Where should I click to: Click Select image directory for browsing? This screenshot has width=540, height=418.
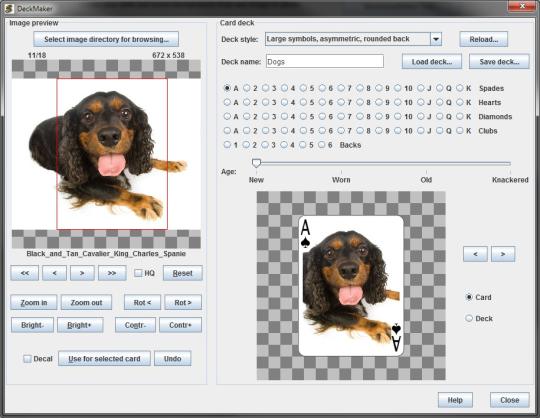click(x=106, y=39)
